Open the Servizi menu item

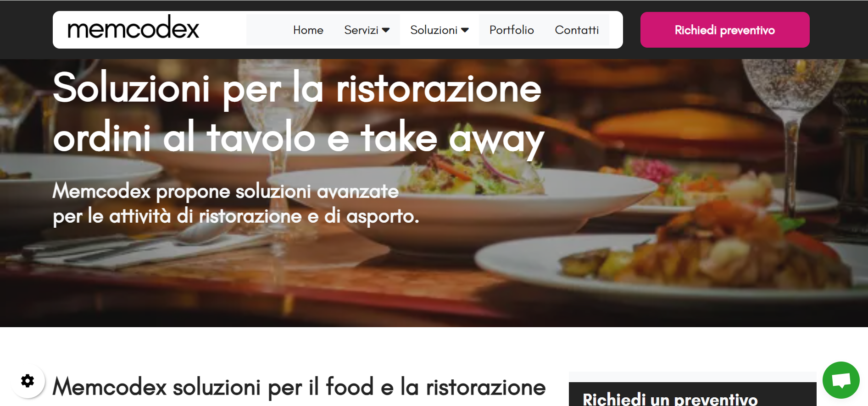[362, 30]
